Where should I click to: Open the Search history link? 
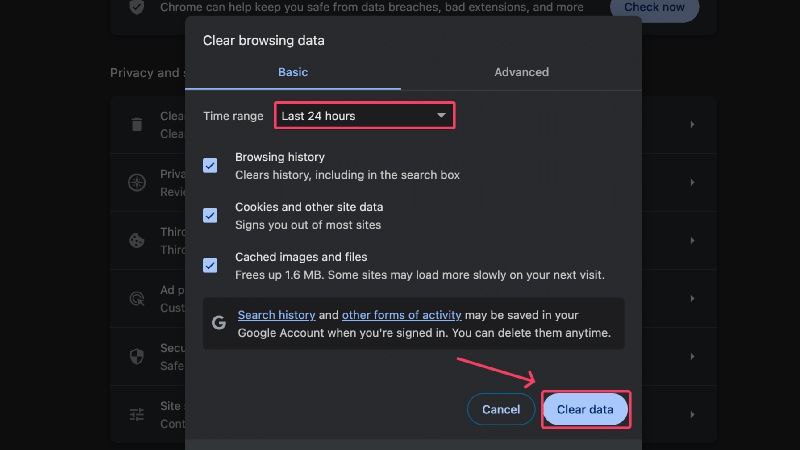(276, 315)
